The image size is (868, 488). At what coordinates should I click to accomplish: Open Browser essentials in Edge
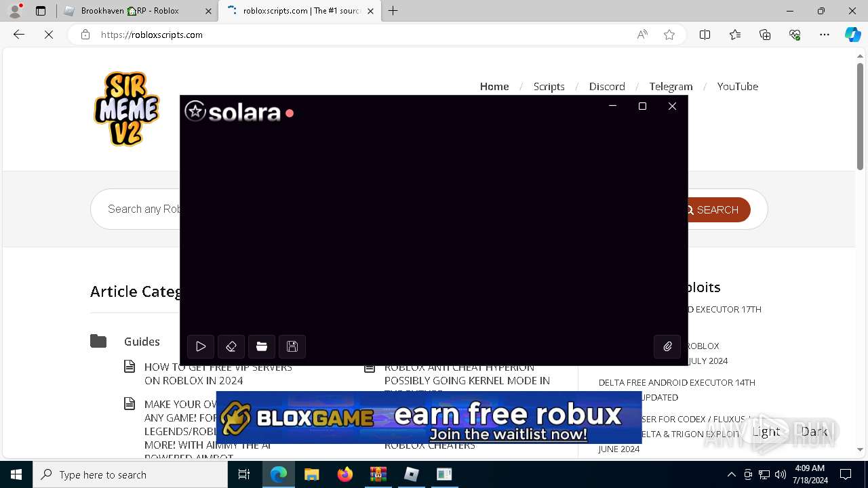(795, 35)
